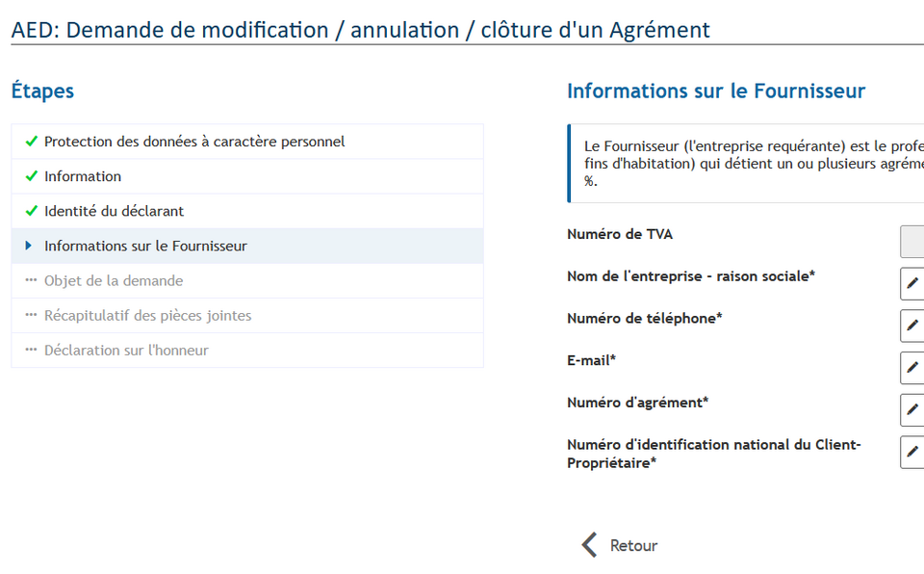Click the dots icon beside Objet de la demande
This screenshot has height=574, width=924.
click(x=31, y=280)
